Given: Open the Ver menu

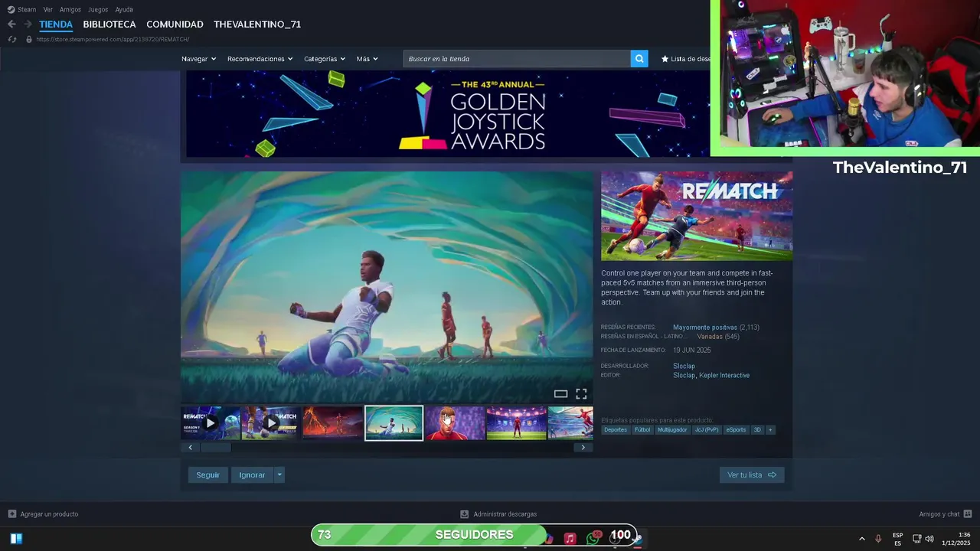Looking at the screenshot, I should pyautogui.click(x=48, y=10).
